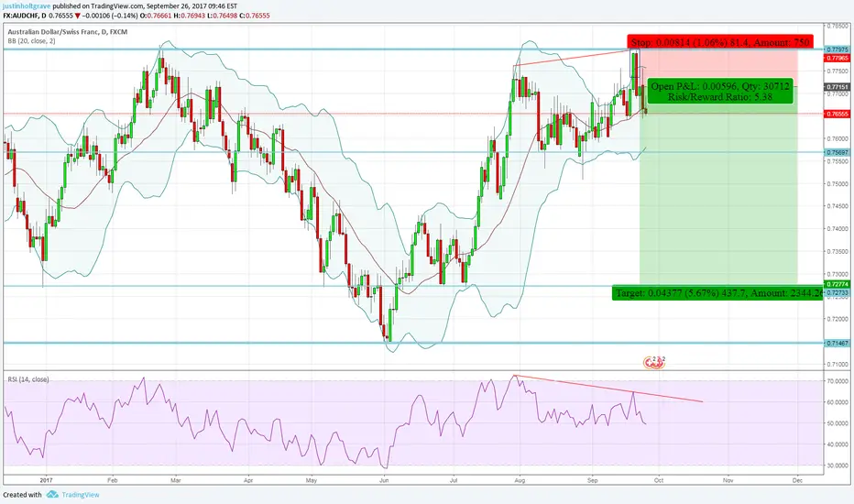The height and width of the screenshot is (504, 854).
Task: Click the Australian Dollar/Swiss Franc, D, FXCM title
Action: 68,32
